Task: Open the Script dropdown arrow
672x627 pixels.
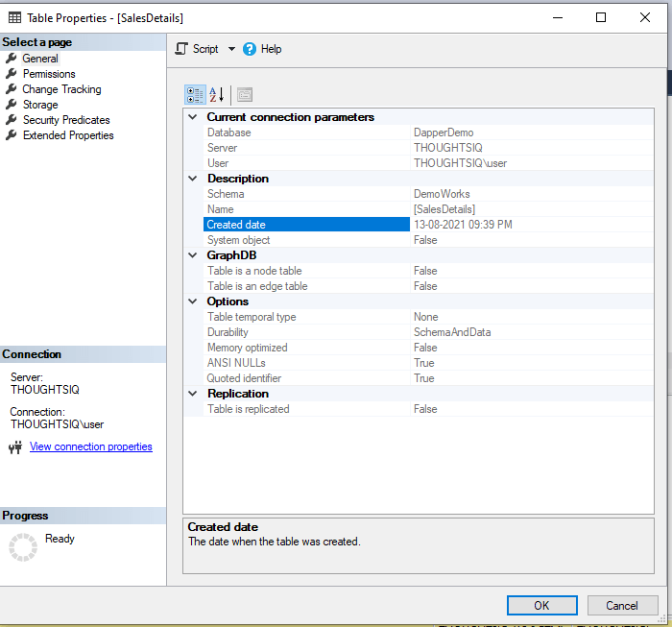Action: (231, 49)
